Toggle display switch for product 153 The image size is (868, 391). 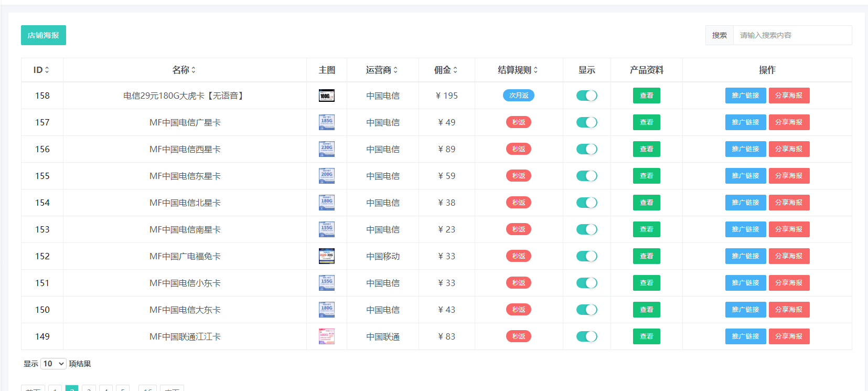(587, 229)
